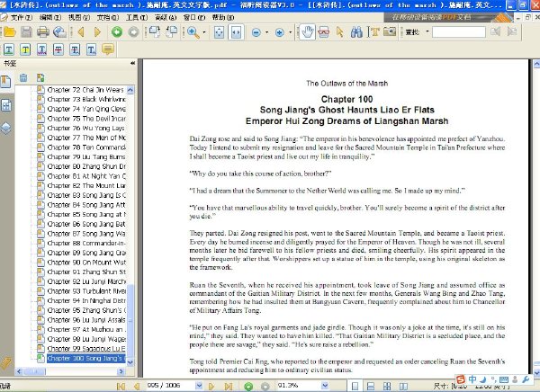
Task: Click the blue zoom in plus icon
Action: [x=279, y=32]
